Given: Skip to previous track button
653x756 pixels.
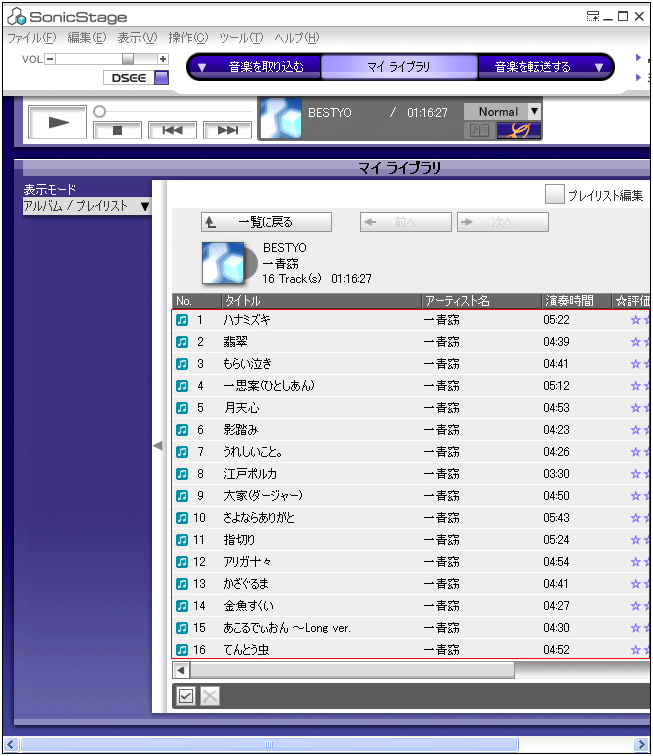Looking at the screenshot, I should pyautogui.click(x=172, y=130).
